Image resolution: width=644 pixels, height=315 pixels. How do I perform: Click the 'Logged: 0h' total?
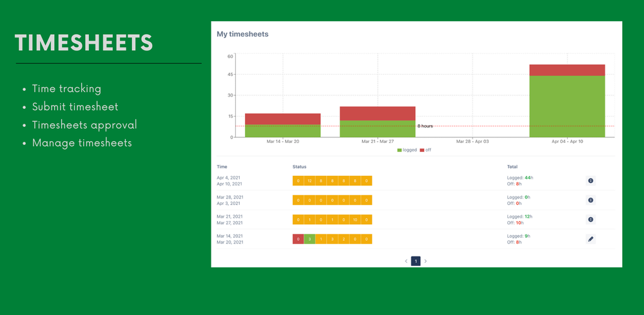519,197
